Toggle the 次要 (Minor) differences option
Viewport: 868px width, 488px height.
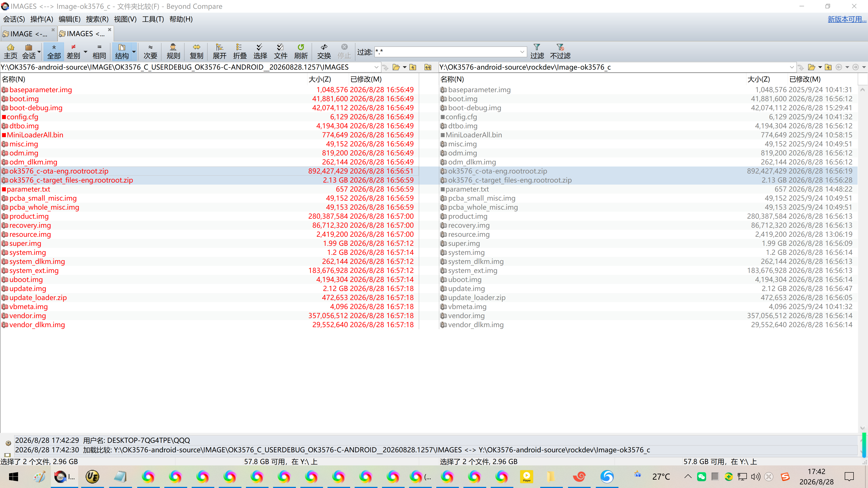(150, 52)
